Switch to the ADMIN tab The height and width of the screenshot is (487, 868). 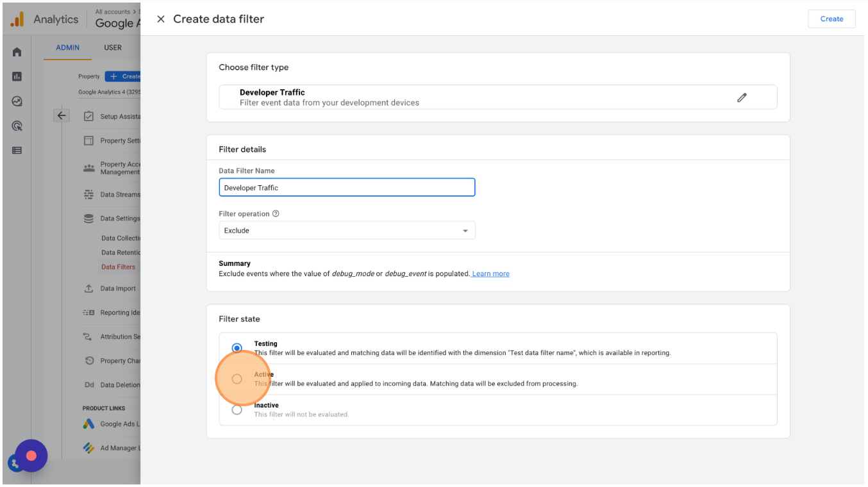point(67,47)
